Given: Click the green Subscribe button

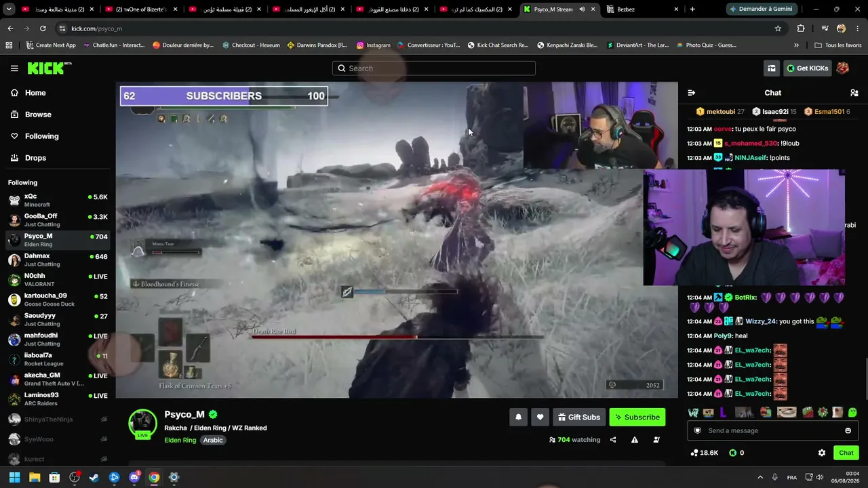Looking at the screenshot, I should click(637, 418).
